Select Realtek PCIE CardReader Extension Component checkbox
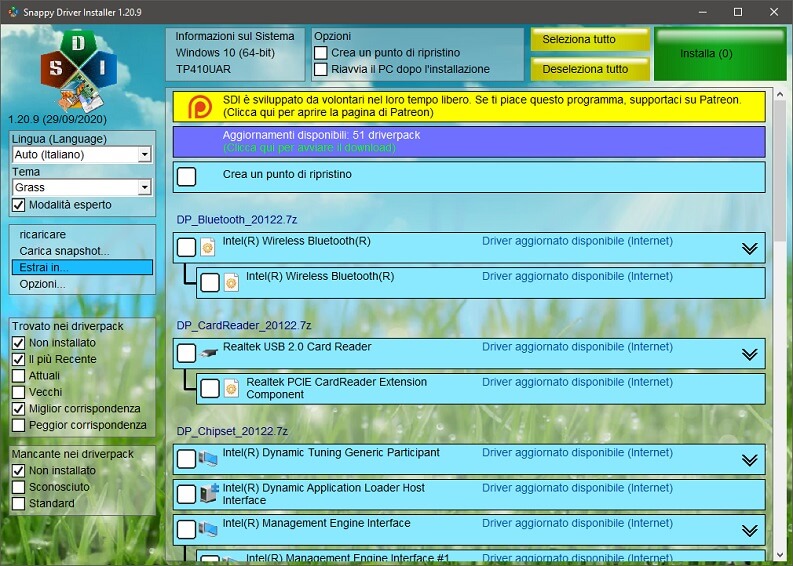This screenshot has width=793, height=566. (x=210, y=388)
